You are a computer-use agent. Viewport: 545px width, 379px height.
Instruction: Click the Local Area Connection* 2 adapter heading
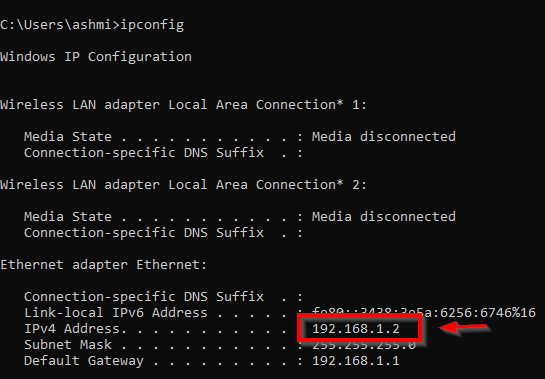[183, 185]
